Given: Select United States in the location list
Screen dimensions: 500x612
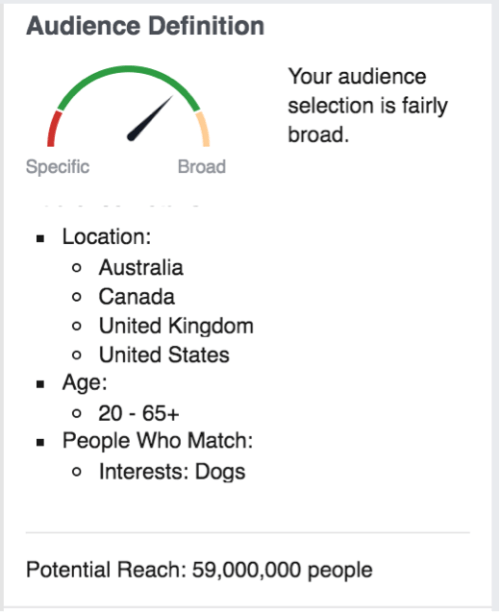Looking at the screenshot, I should tap(164, 355).
